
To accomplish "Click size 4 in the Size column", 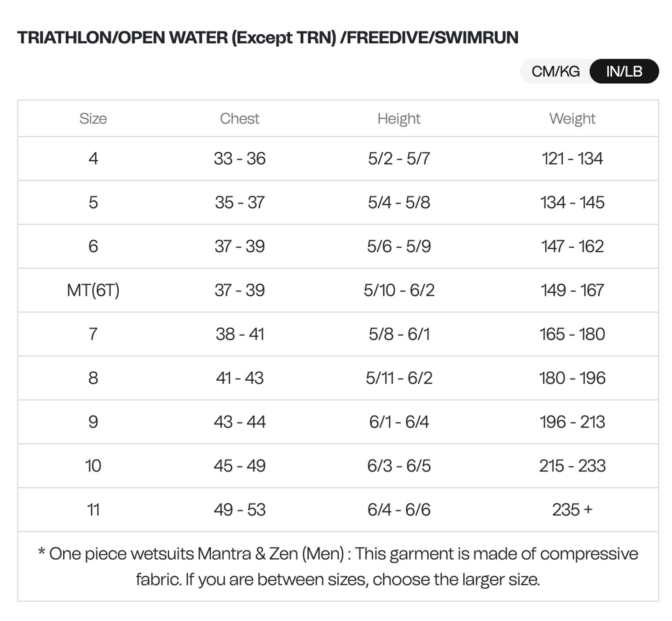I will tap(93, 159).
